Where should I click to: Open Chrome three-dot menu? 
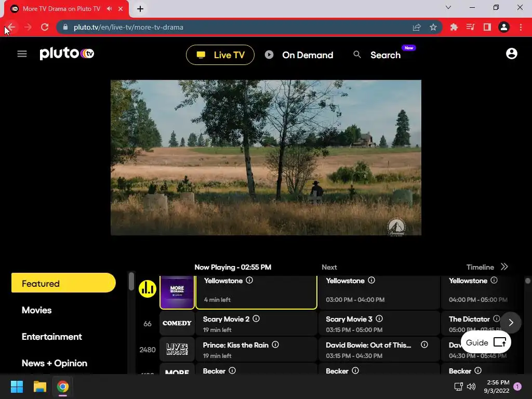tap(521, 27)
